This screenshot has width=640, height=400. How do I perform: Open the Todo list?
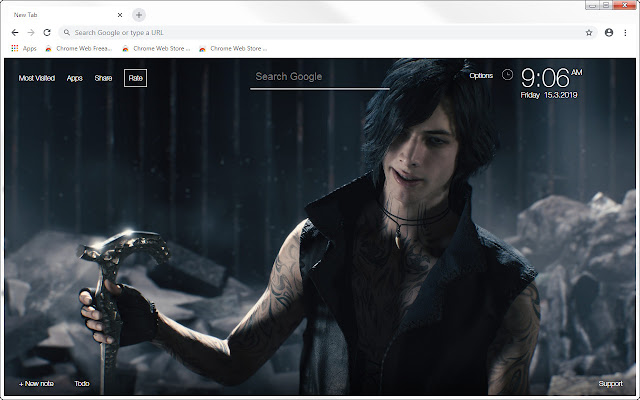click(x=82, y=383)
